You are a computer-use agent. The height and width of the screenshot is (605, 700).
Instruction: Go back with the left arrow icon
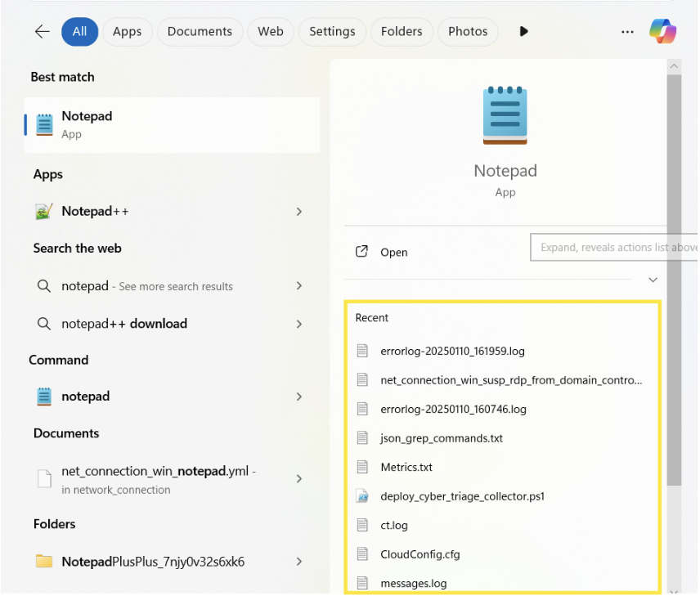click(x=43, y=31)
